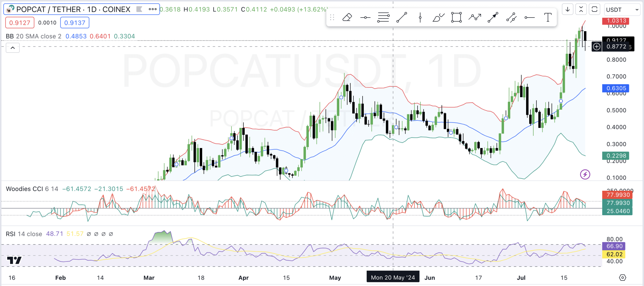Screen dimensions: 644x286
Task: Grab the drawing toolbar drag handle
Action: (332, 17)
